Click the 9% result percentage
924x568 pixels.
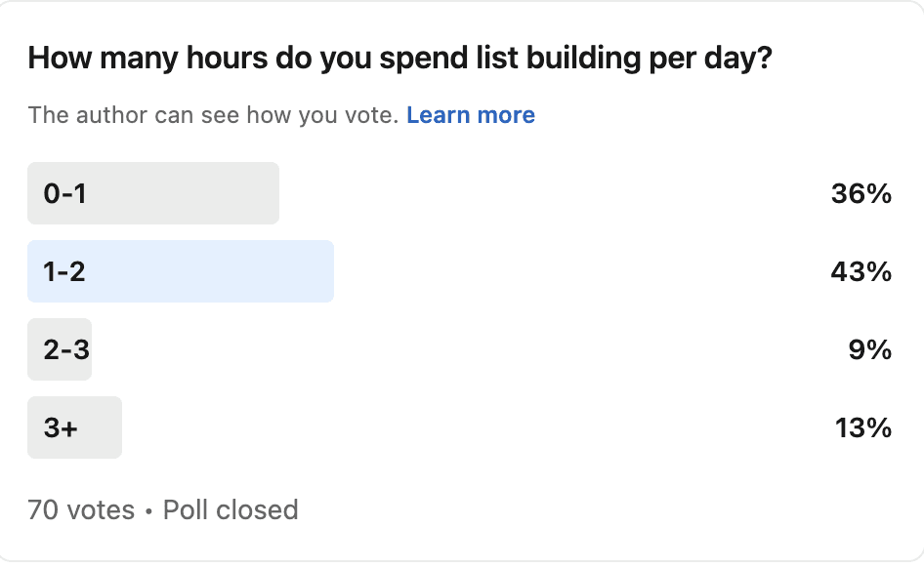(x=869, y=349)
